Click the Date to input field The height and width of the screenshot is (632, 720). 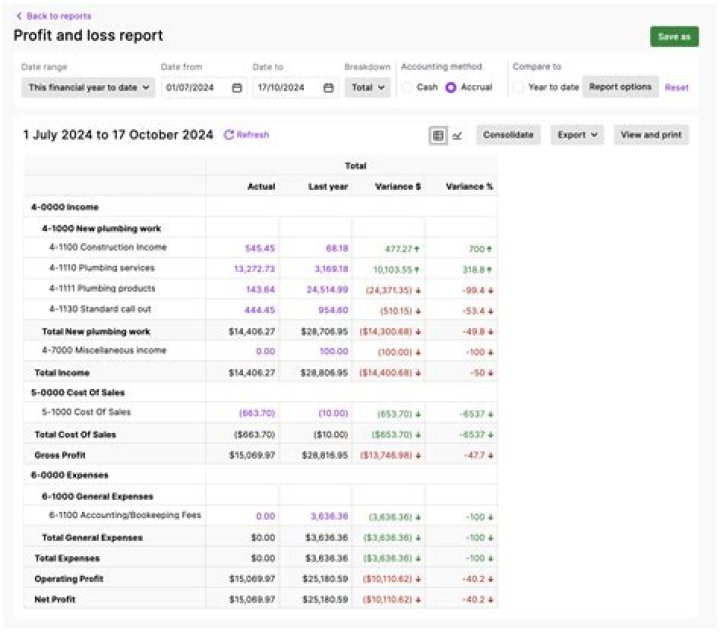click(295, 87)
